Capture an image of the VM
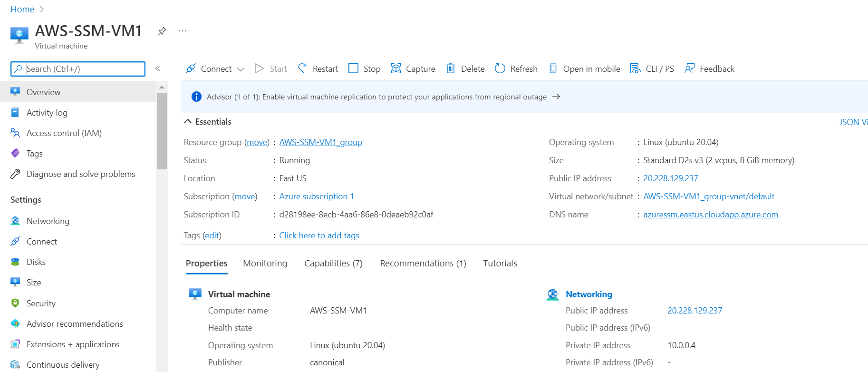The image size is (868, 372). (x=413, y=69)
